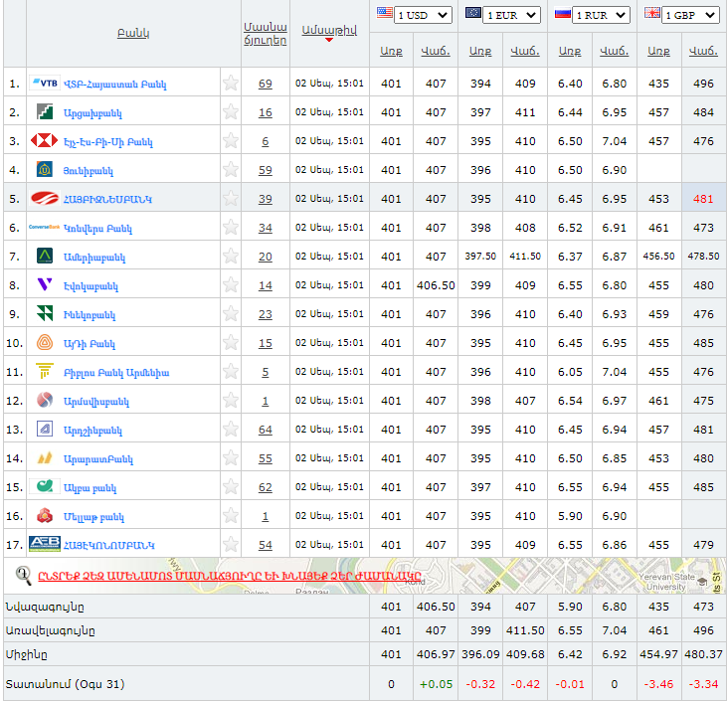Screen dimensions: 728x701
Task: Sort by RUR Առք buy column
Action: pyautogui.click(x=570, y=51)
